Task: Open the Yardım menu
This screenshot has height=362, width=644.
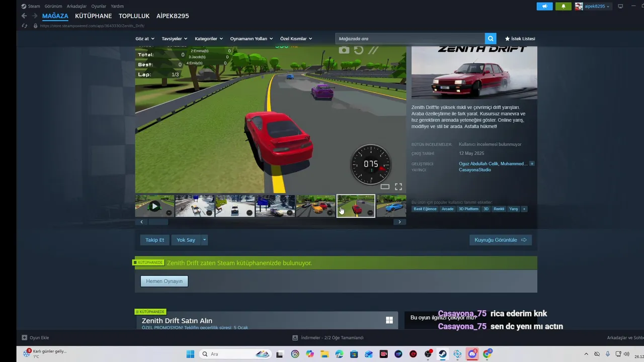Action: (117, 6)
